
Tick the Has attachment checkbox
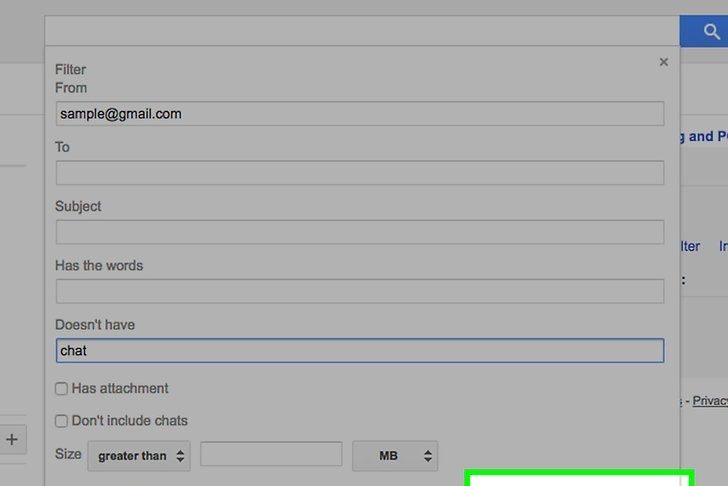[x=62, y=389]
